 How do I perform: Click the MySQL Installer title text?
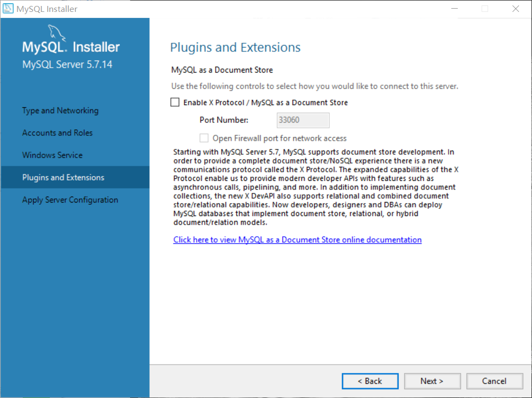point(48,8)
